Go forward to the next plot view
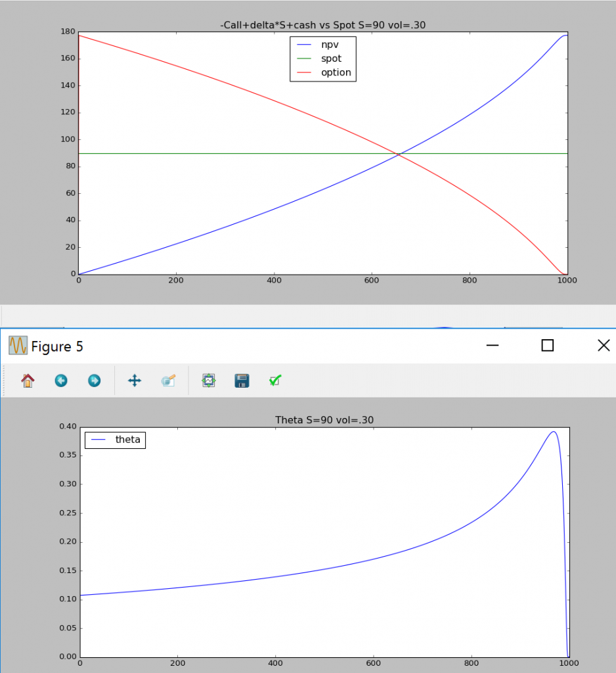616x673 pixels. click(94, 381)
